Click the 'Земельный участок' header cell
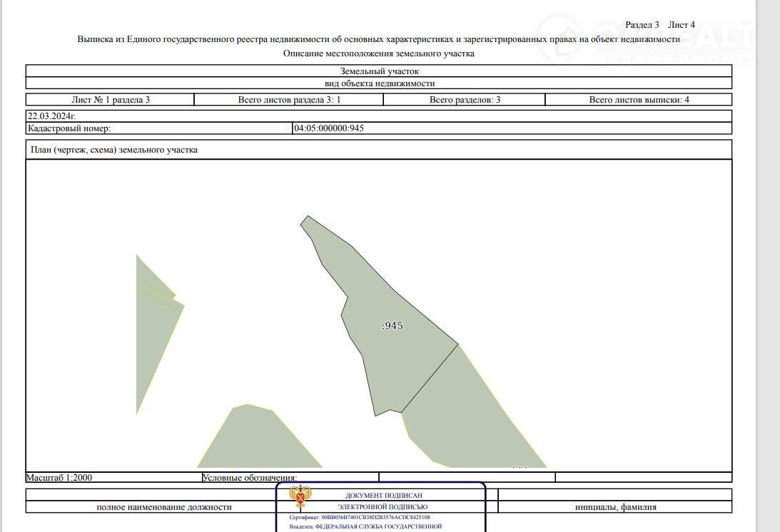Screen dimensions: 780x532 pos(379,71)
